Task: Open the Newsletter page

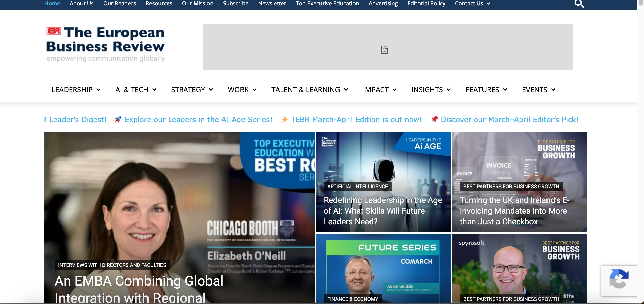Action: 272,4
